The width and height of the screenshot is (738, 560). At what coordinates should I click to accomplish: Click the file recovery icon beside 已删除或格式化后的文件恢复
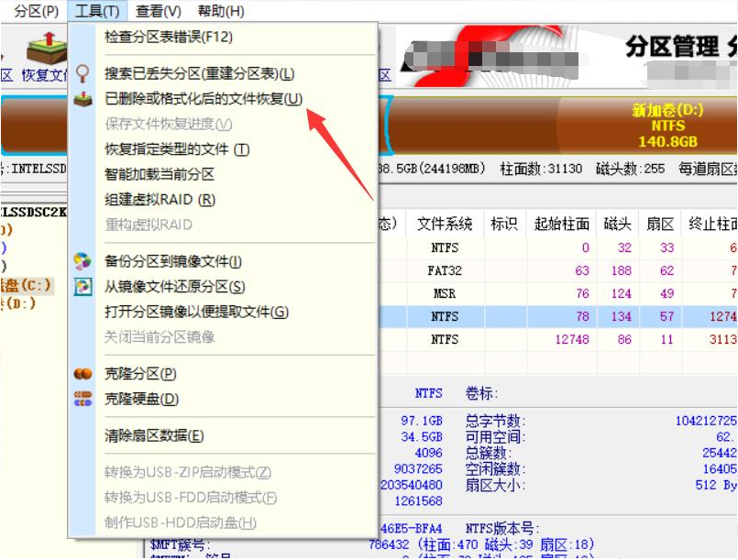coord(83,99)
